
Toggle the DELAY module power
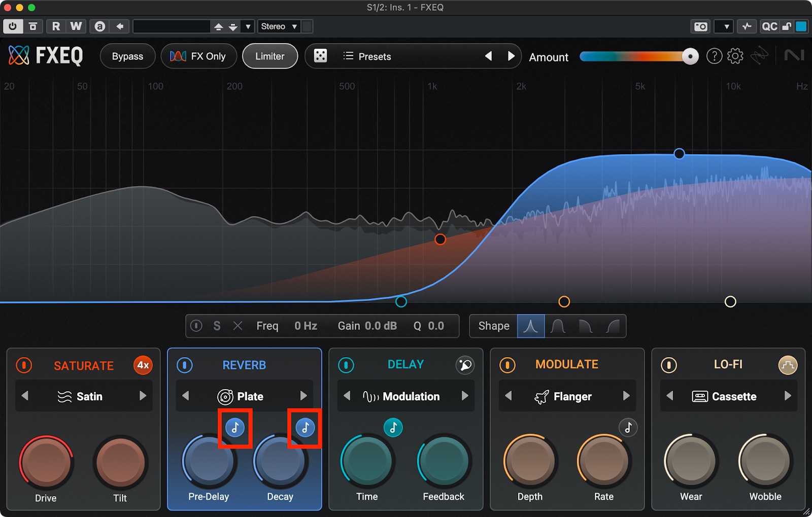(x=346, y=365)
